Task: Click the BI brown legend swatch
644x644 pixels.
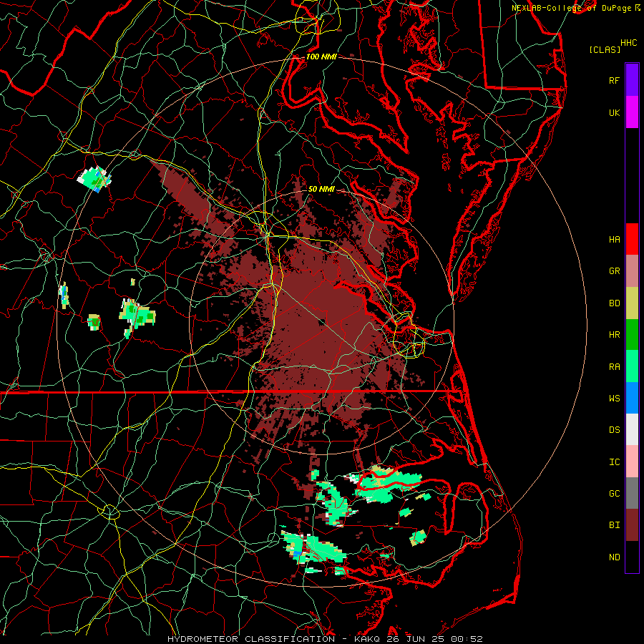Action: (x=632, y=525)
